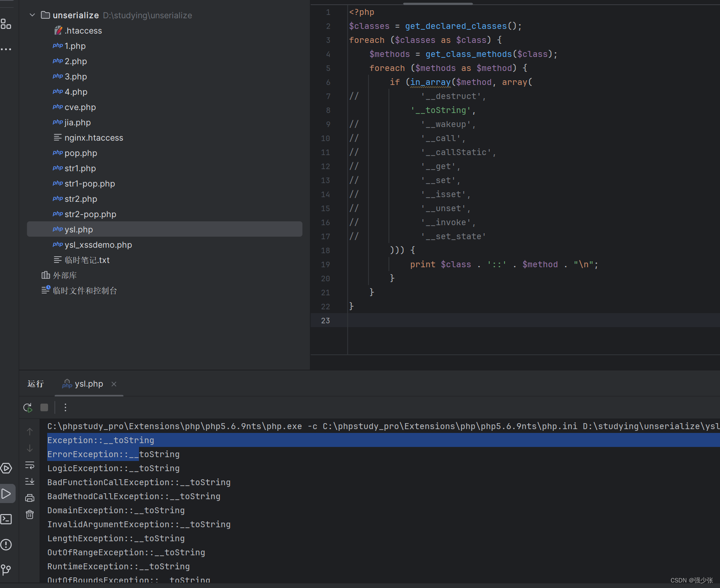
Task: Click php.exe command line in console
Action: point(383,427)
